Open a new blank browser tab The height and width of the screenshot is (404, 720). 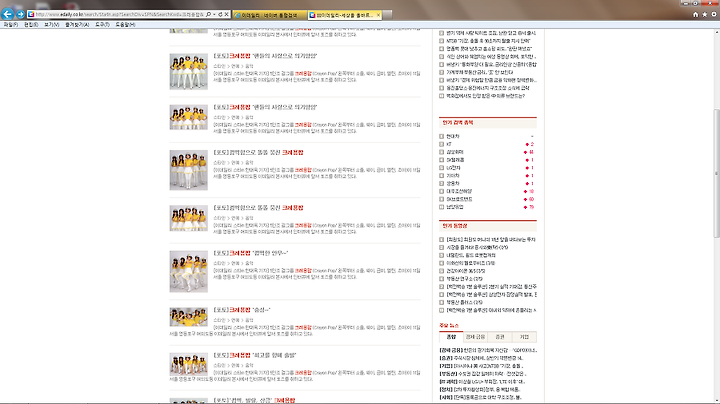click(387, 15)
